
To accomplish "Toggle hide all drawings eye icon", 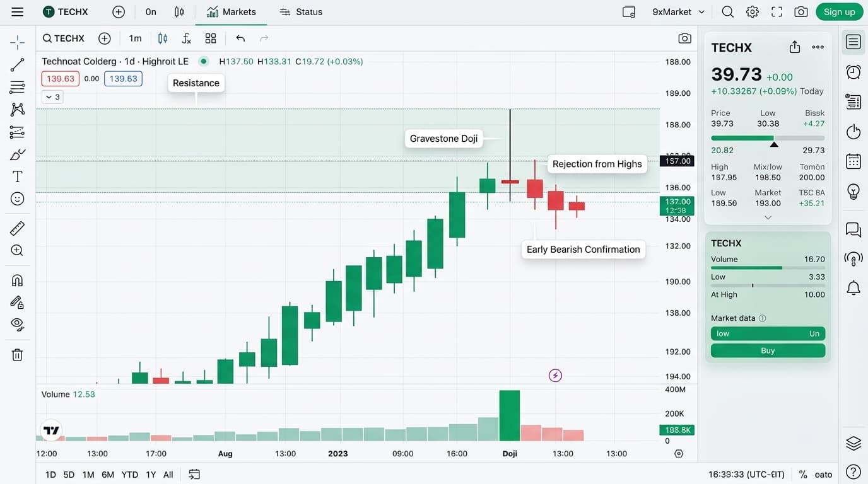I will pyautogui.click(x=18, y=325).
